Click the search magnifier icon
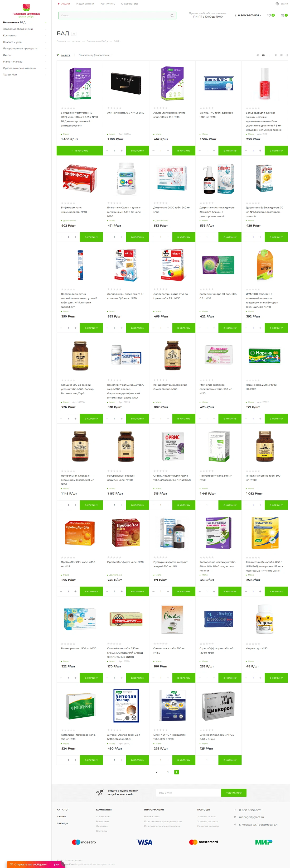Viewport: 290px width, 868px height. (172, 16)
